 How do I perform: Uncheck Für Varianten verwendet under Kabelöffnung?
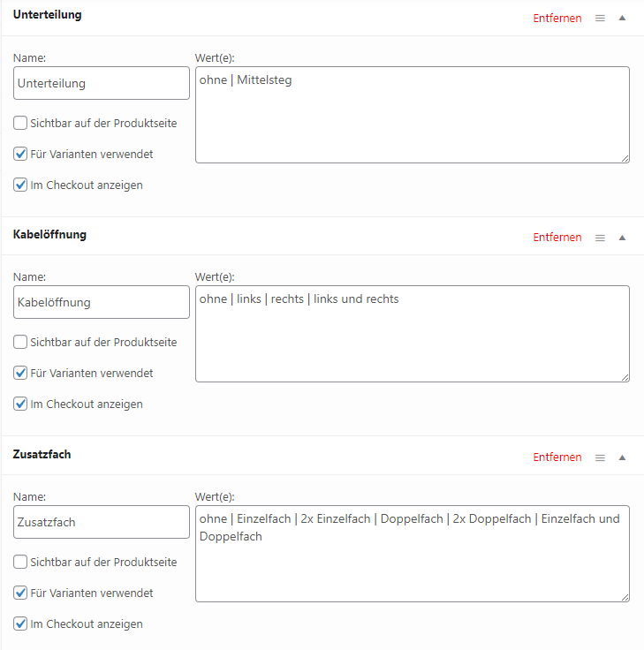(x=20, y=373)
